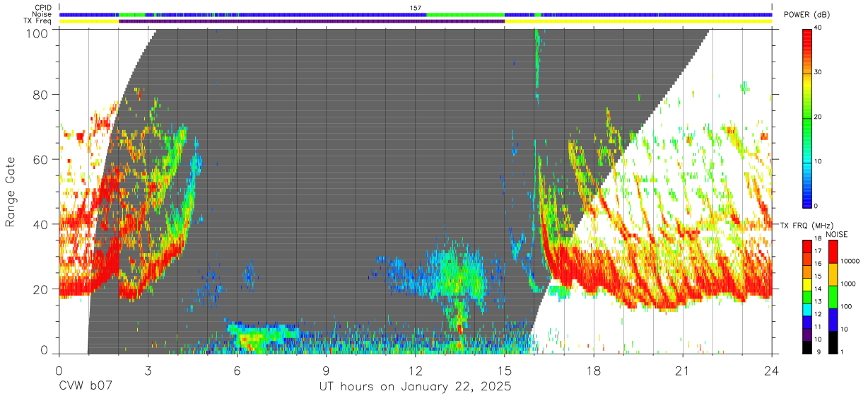Click the 0 tick on the POWER scale
Screen dimensions: 868x401
click(x=816, y=206)
